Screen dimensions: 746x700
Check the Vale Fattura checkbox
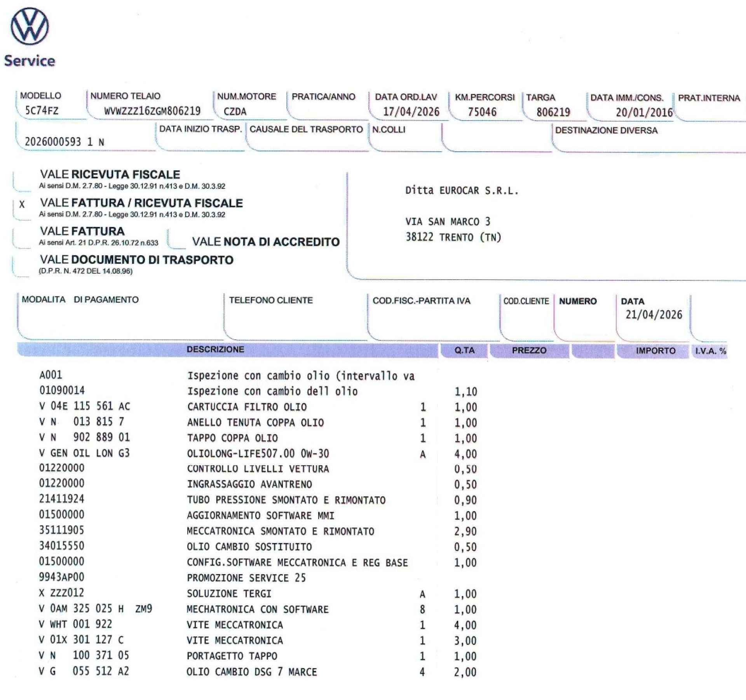pos(22,237)
